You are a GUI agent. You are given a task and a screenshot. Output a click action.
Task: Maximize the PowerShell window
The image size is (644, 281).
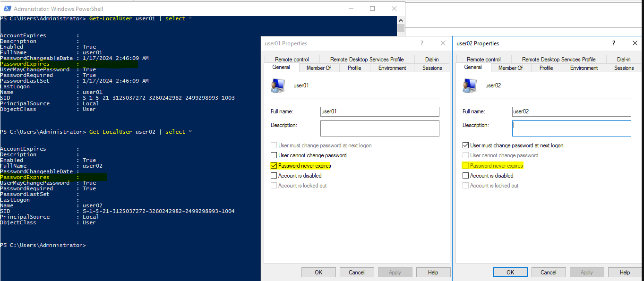372,9
